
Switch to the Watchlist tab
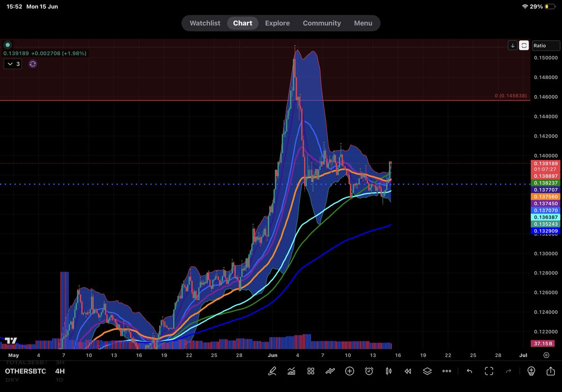205,23
